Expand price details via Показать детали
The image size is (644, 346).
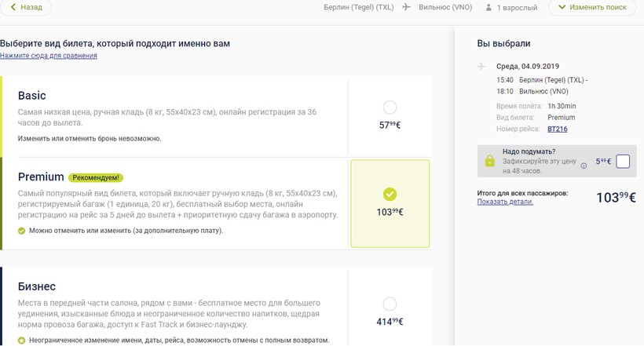505,202
